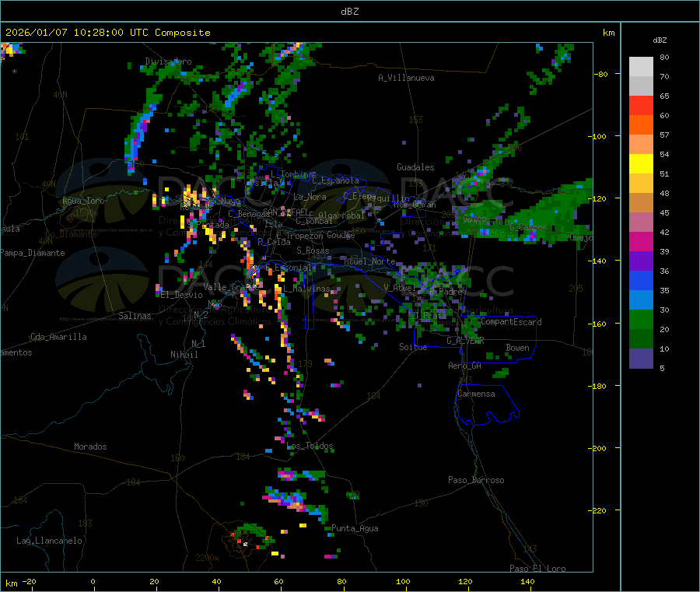The image size is (700, 592).
Task: Click the 'Aero_GA' map label
Action: 464,366
